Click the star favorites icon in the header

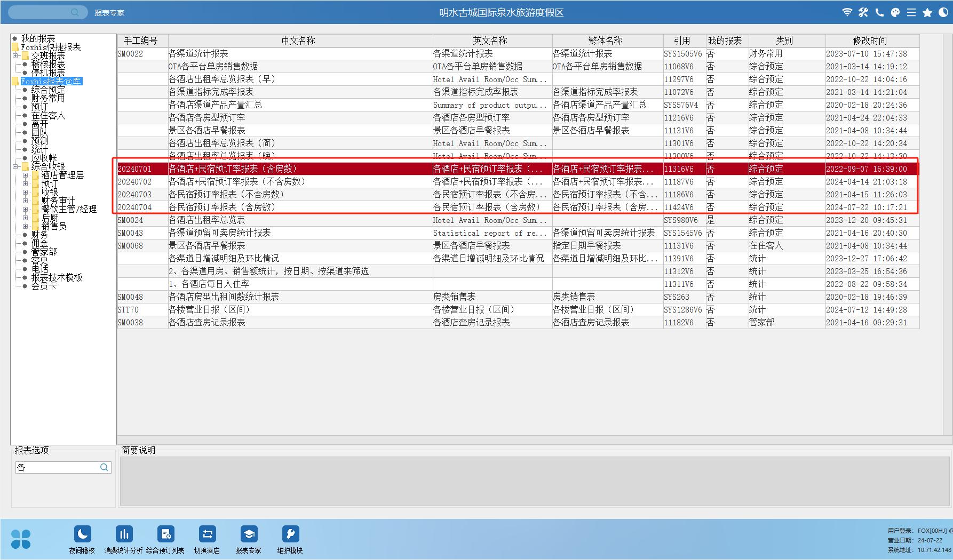click(927, 12)
